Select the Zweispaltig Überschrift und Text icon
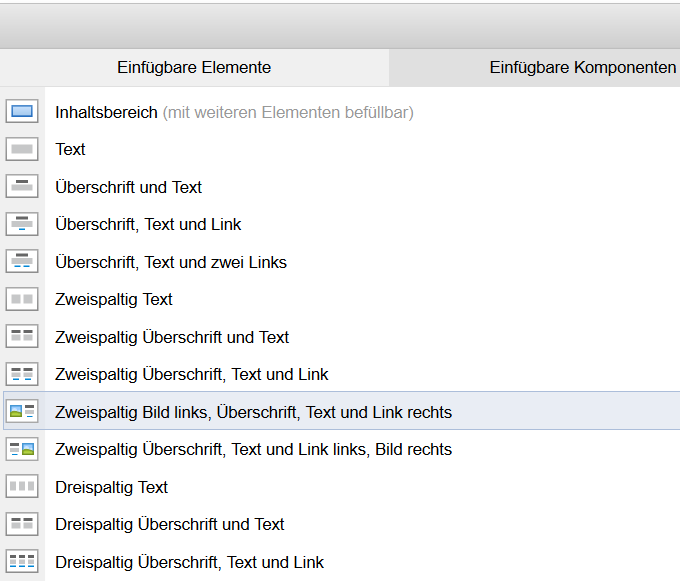The height and width of the screenshot is (581, 680). pyautogui.click(x=22, y=337)
